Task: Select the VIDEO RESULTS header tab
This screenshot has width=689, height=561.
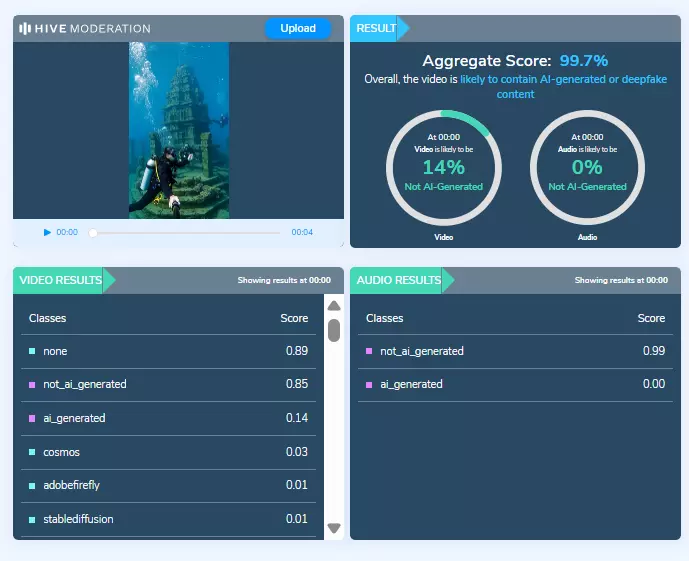Action: [x=61, y=280]
